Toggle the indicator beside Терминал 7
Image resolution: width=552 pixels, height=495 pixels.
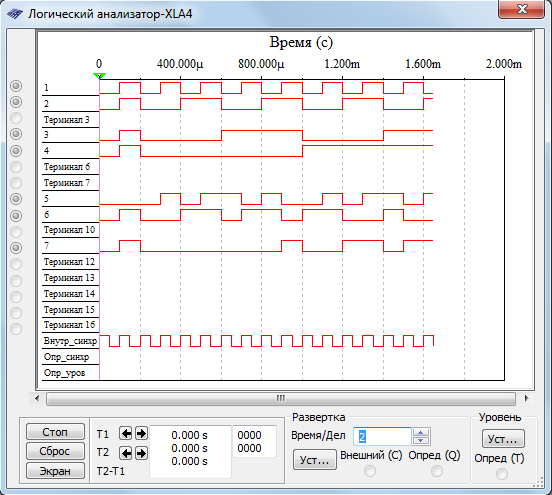tap(16, 183)
